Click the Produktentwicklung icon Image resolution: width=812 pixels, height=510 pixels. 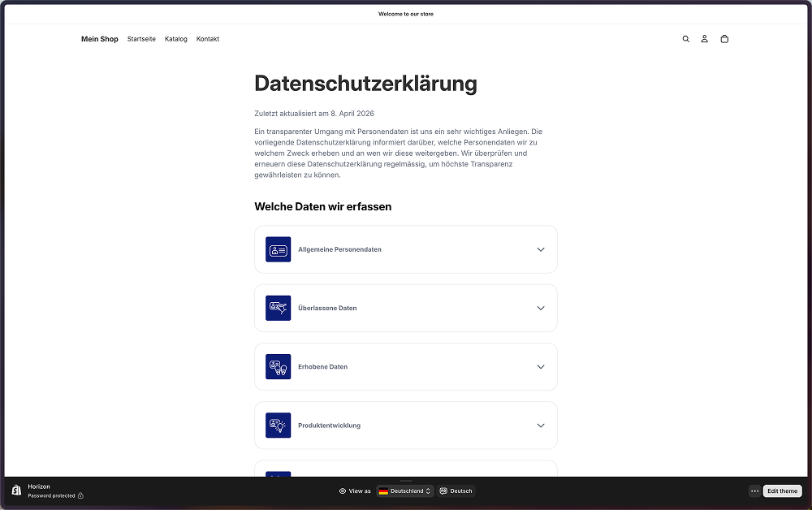[278, 425]
